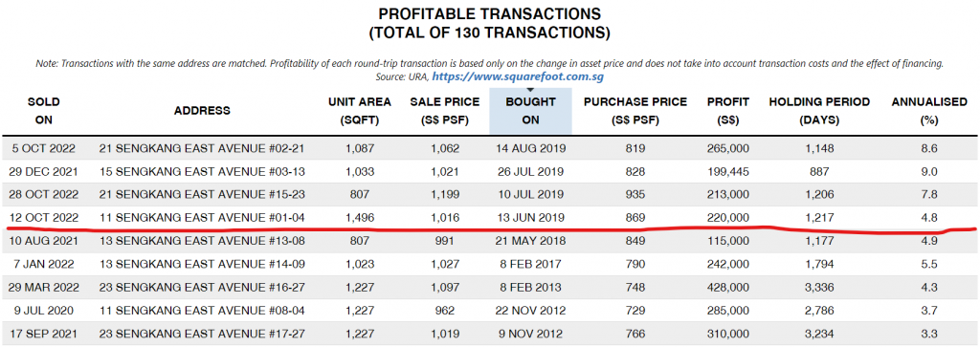Click address 13 Sengkang East Avenue #13-08
The width and height of the screenshot is (980, 347).
coord(202,240)
